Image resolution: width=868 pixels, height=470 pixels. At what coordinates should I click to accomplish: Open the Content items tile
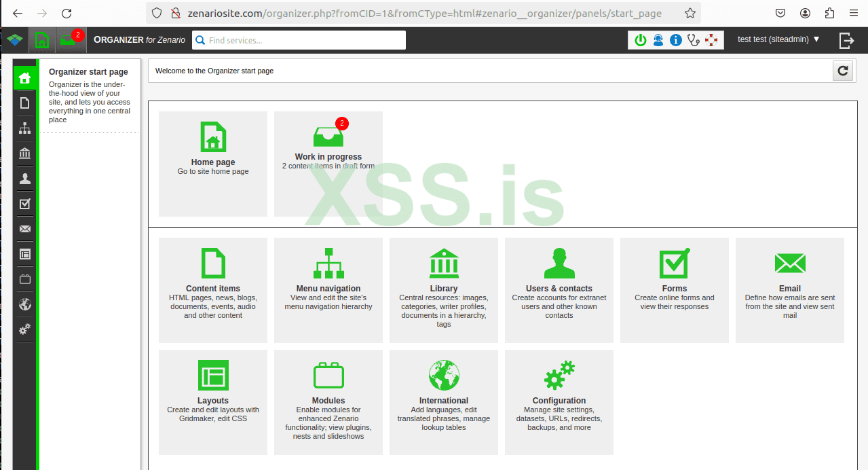click(x=213, y=290)
